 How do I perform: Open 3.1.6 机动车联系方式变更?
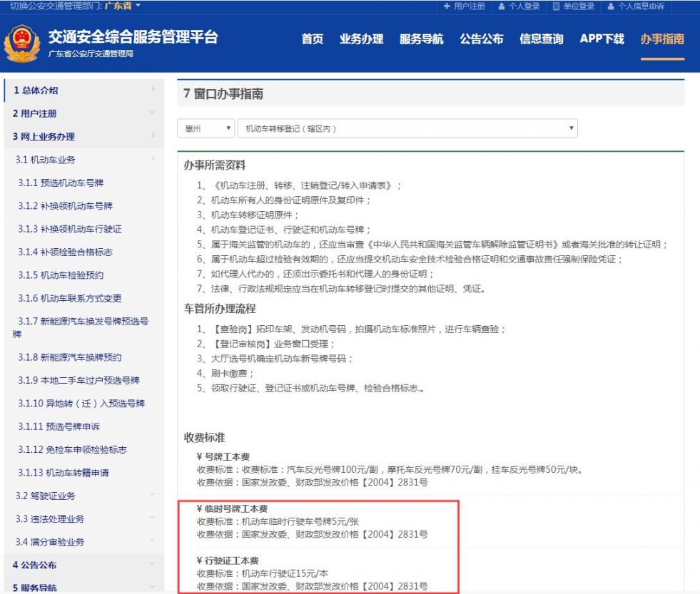(x=70, y=299)
